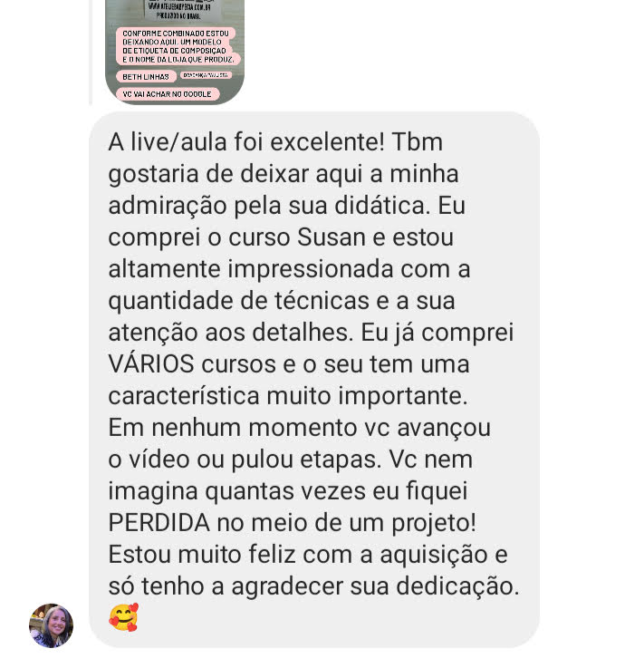Tap the smiling hearts emoji in message
The height and width of the screenshot is (668, 644).
[123, 617]
